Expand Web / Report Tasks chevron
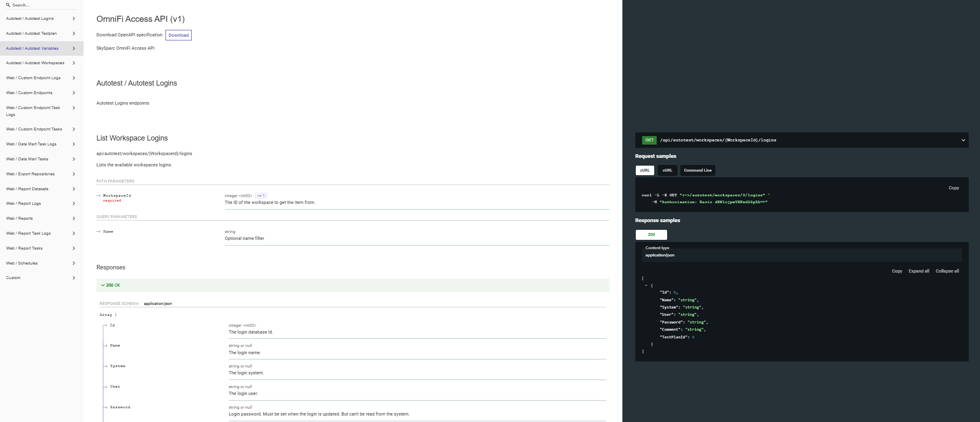 pos(74,248)
